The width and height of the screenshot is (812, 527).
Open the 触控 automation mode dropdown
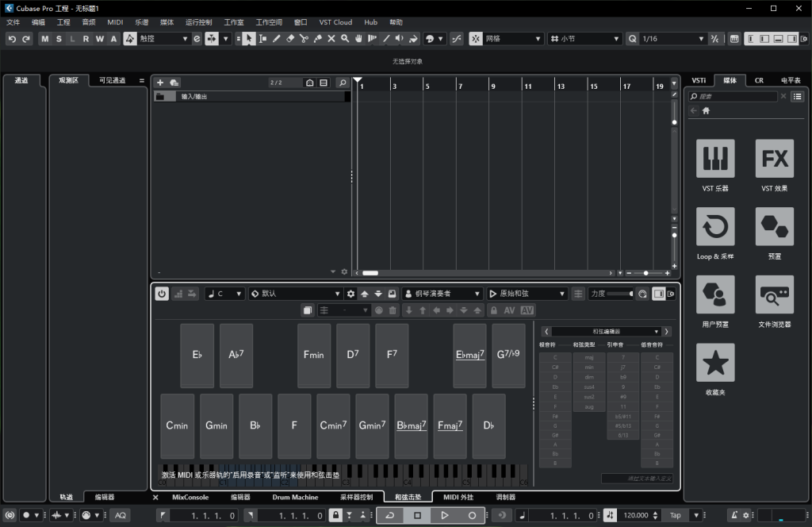coord(163,39)
